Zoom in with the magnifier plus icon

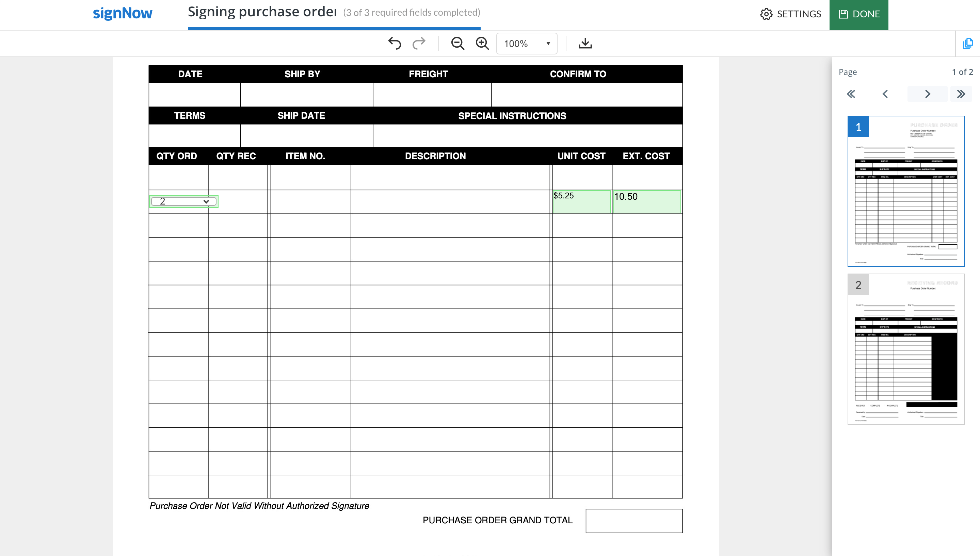tap(482, 44)
